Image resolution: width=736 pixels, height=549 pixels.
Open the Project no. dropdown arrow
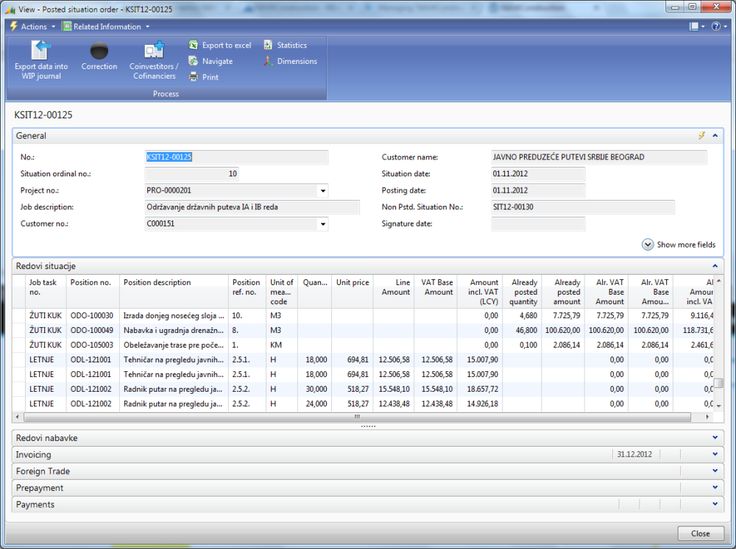click(323, 191)
